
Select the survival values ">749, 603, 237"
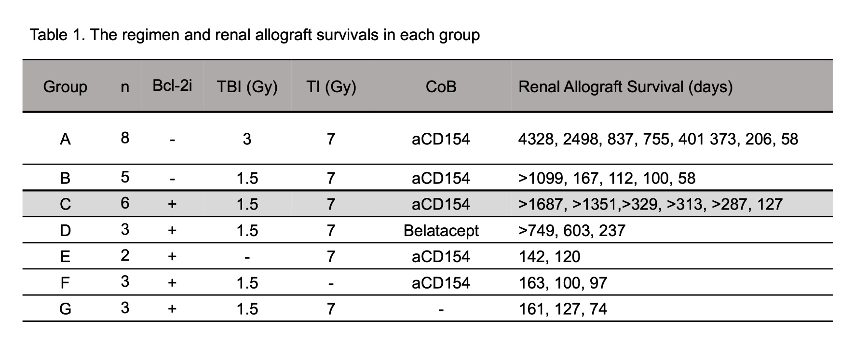tap(571, 231)
